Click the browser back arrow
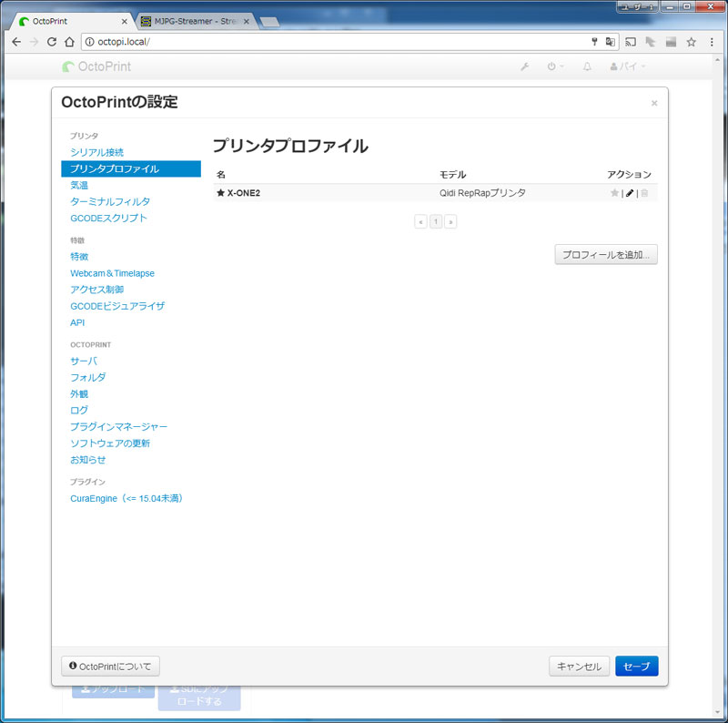Screen dimensions: 728x723 (x=16, y=42)
